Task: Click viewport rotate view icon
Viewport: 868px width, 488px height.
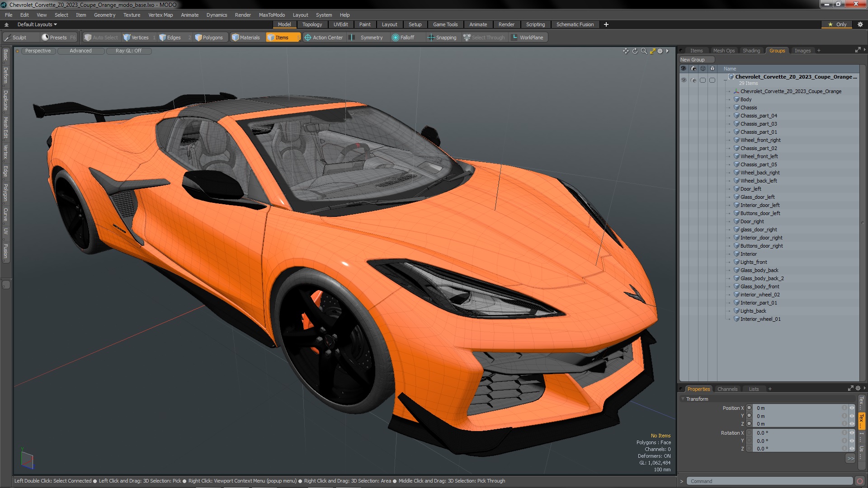Action: click(x=635, y=51)
